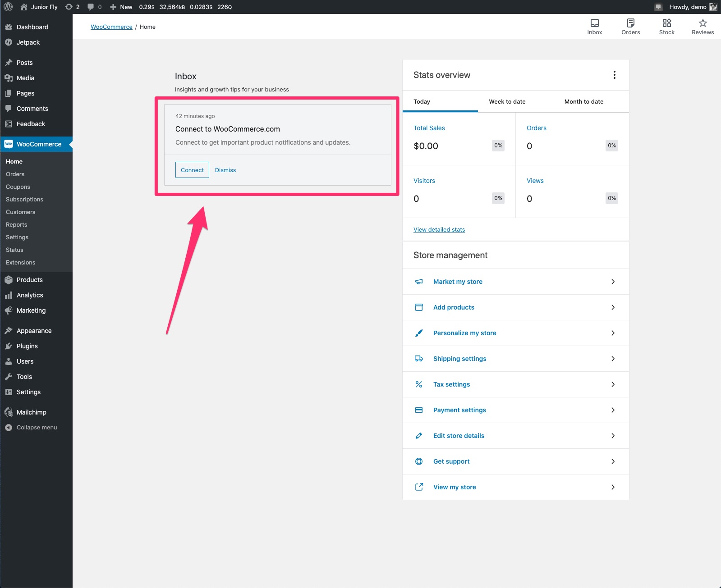721x588 pixels.
Task: Click the Tools wrench icon
Action: [9, 377]
